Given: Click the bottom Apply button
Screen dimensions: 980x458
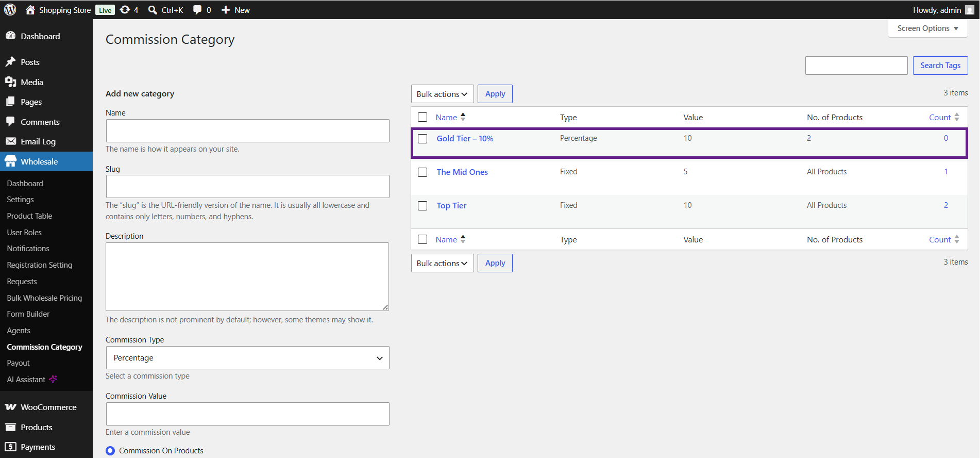Looking at the screenshot, I should click(x=495, y=263).
